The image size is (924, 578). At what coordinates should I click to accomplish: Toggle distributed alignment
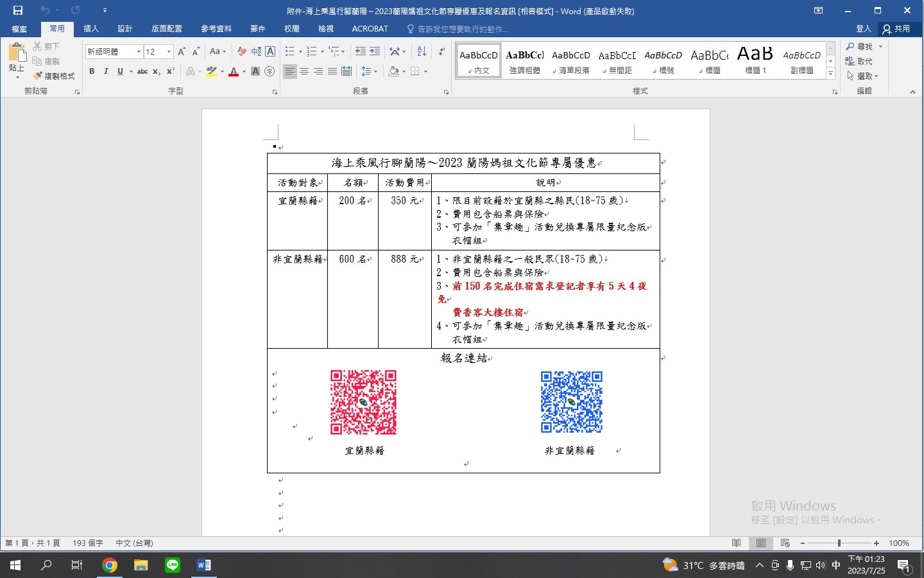pos(346,71)
